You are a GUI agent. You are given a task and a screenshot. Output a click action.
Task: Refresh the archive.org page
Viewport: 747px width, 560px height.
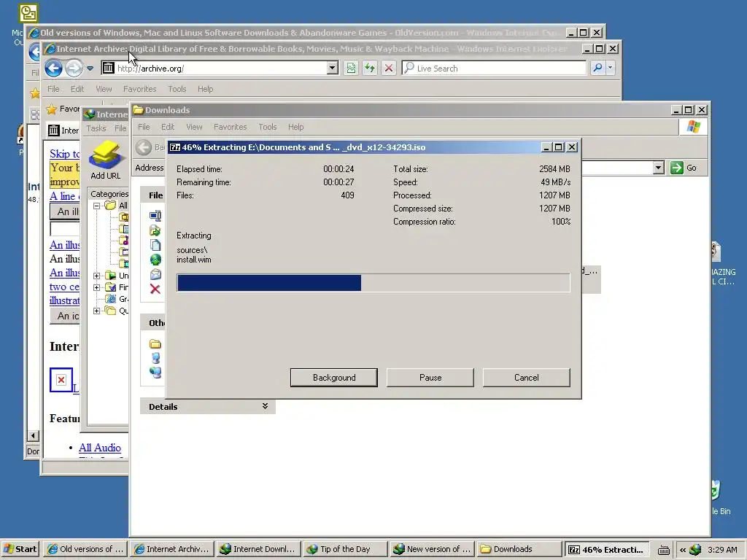370,68
